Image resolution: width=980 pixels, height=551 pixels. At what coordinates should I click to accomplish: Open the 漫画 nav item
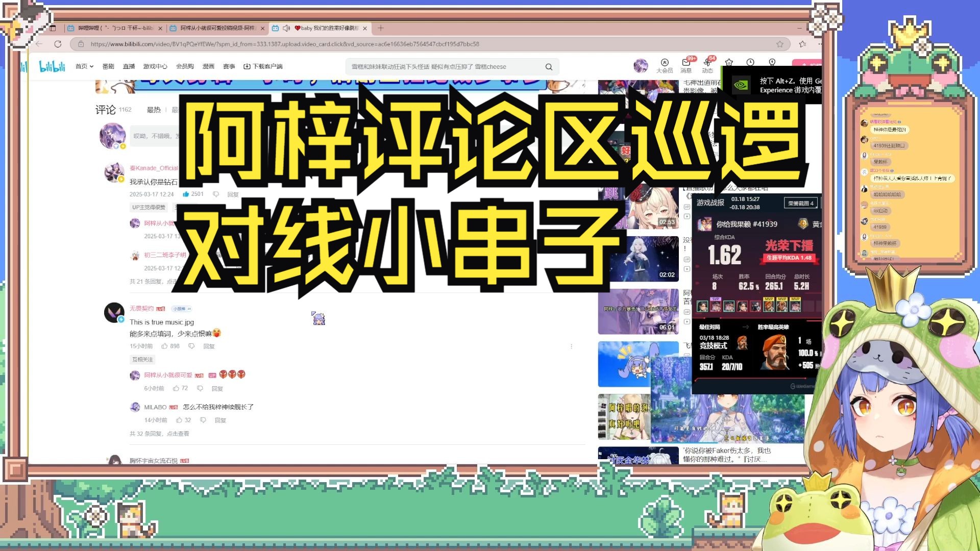(208, 66)
